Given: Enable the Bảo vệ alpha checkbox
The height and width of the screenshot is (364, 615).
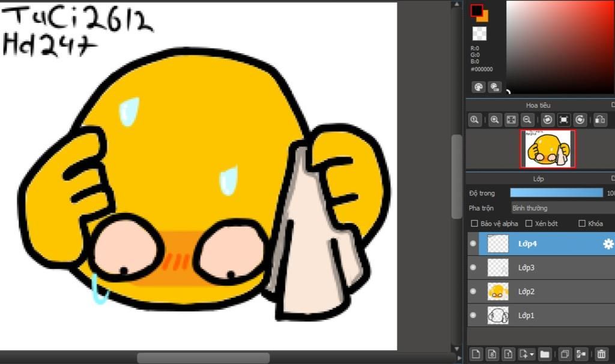Looking at the screenshot, I should (474, 223).
